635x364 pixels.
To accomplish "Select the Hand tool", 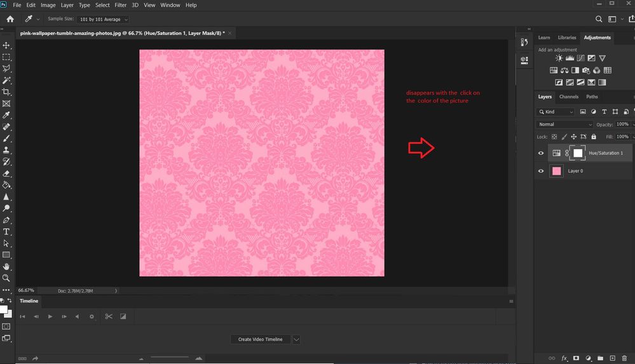I will click(x=6, y=266).
